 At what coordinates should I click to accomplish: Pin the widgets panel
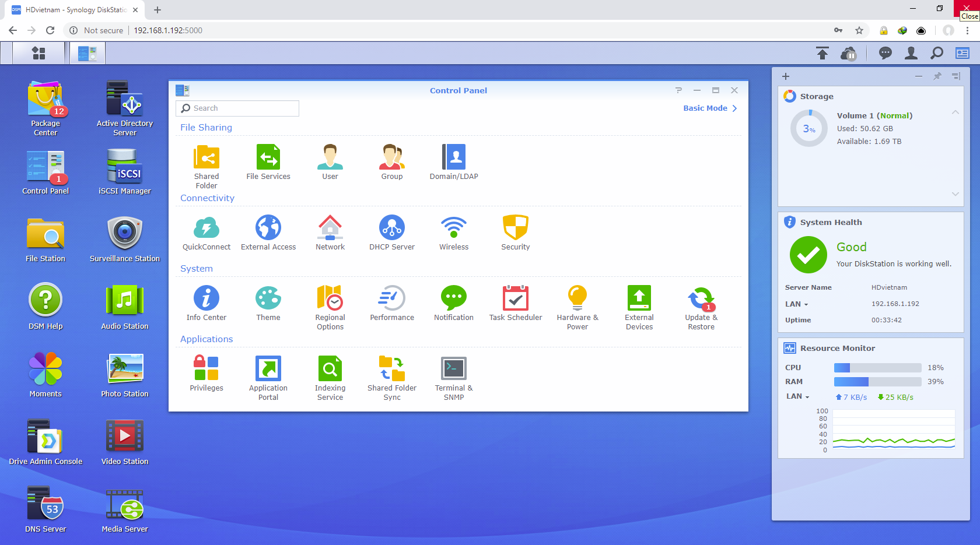(x=937, y=76)
